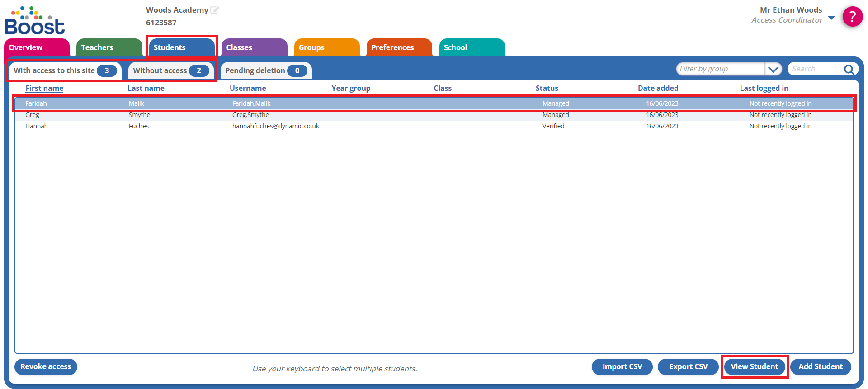Open the Mr Ethan Woods account menu arrow
The width and height of the screenshot is (868, 389).
(831, 18)
